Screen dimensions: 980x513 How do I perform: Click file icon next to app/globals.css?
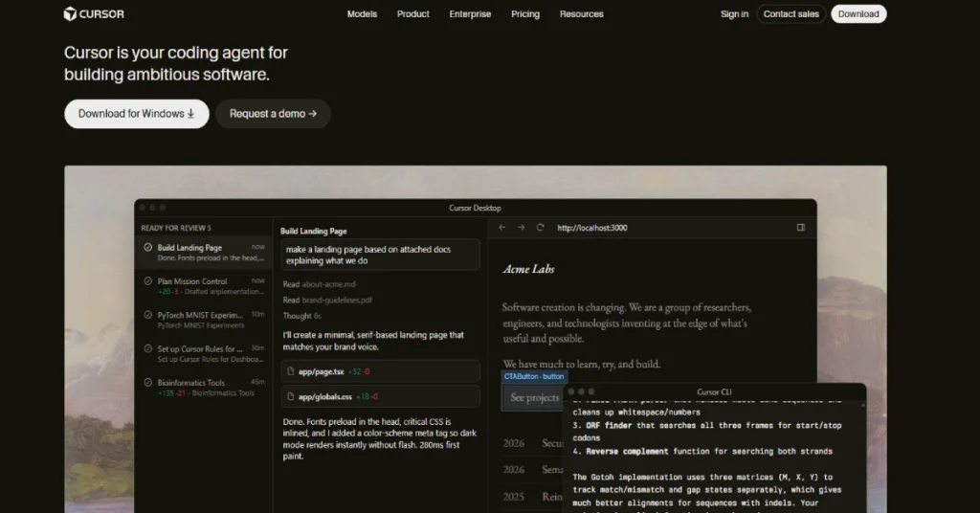pos(291,396)
